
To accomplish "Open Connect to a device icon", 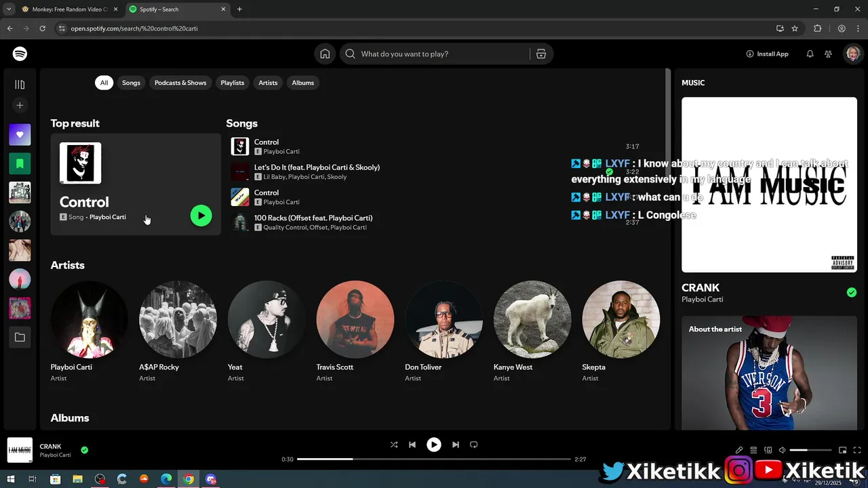I will coord(768,450).
